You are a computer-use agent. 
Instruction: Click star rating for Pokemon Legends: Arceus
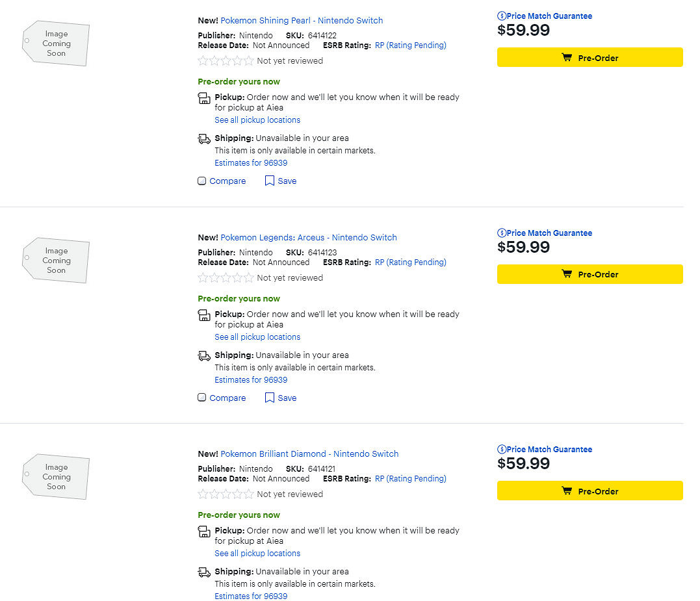click(x=226, y=278)
